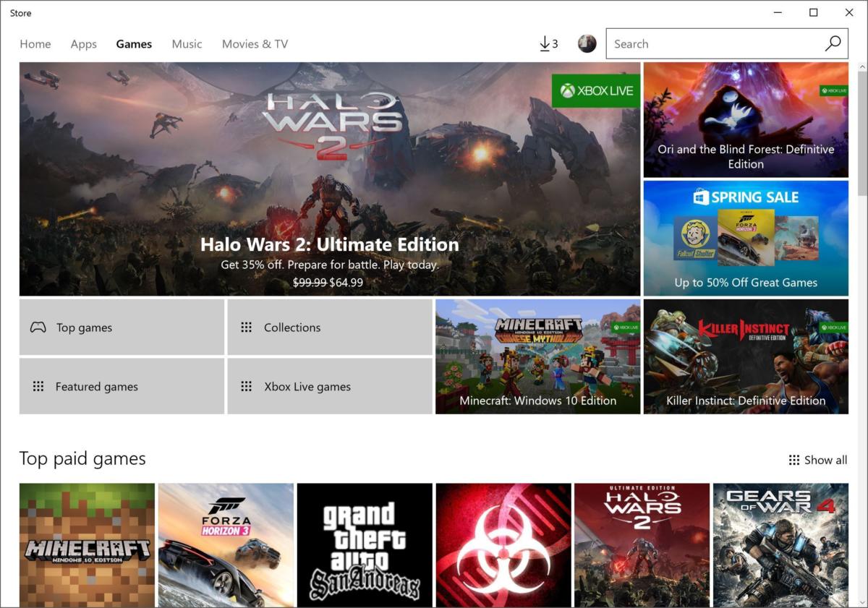Open Grand Theft Auto San Andreas game tile
Viewport: 868px width, 608px height.
tap(365, 545)
